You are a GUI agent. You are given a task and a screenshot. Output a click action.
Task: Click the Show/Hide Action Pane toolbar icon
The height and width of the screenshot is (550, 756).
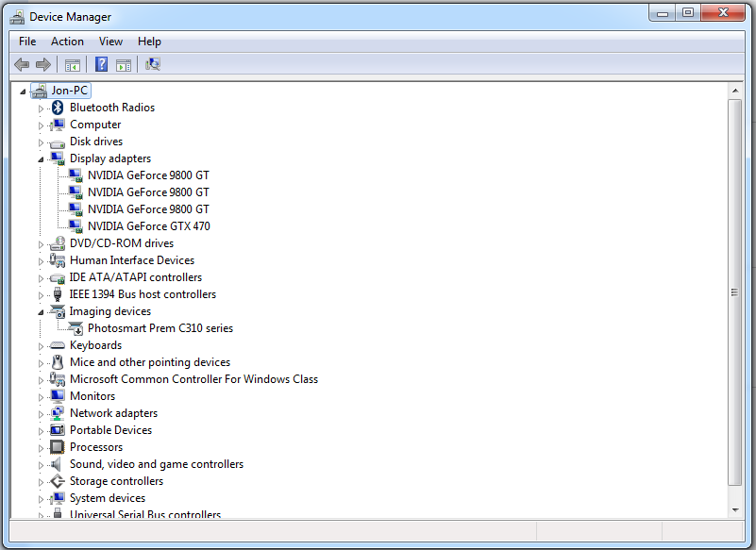coord(124,64)
